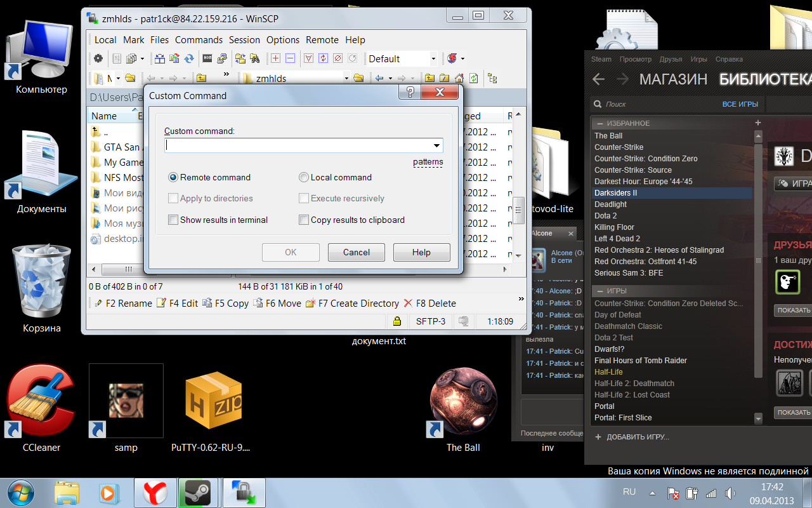
Task: Click the Custom Command dialog question-mark help icon
Action: (410, 93)
